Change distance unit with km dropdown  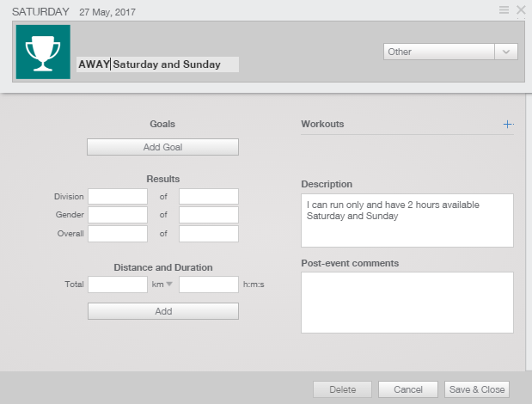162,285
